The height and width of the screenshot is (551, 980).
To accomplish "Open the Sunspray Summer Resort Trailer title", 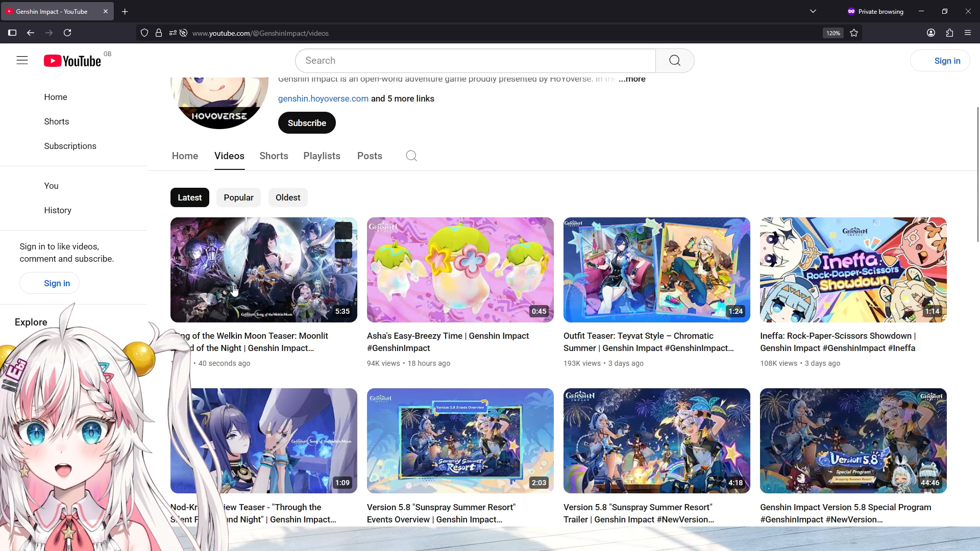I will (639, 513).
